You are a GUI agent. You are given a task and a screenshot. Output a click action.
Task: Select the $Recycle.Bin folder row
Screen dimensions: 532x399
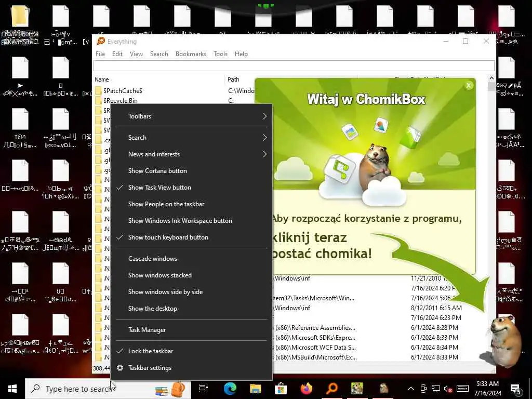(121, 100)
